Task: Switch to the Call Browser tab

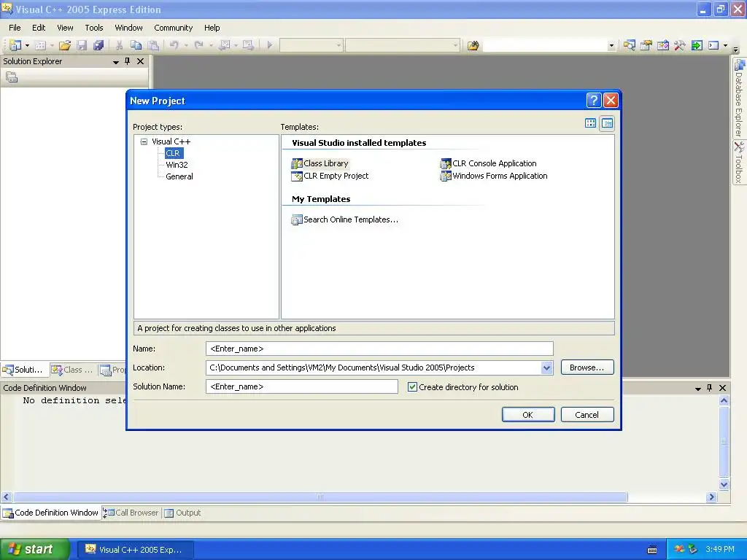Action: tap(131, 513)
